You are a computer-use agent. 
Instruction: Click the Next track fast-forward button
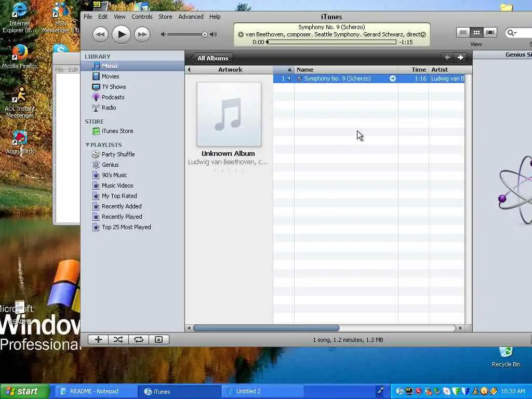click(x=142, y=34)
